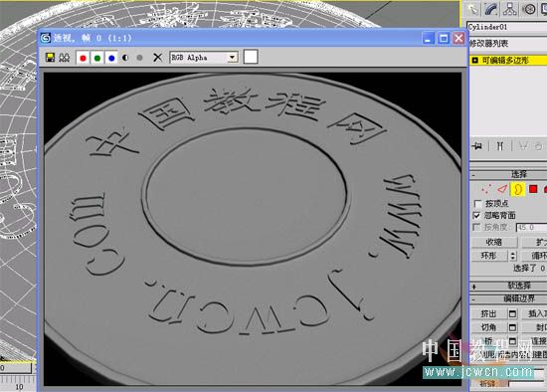Click the 按角度 value field showing 45.0

coord(532,228)
